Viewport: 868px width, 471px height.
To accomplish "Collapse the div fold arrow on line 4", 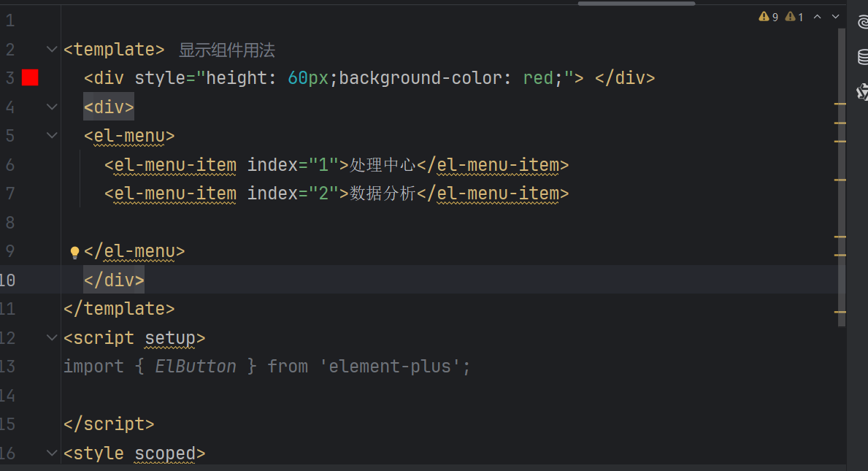I will click(x=52, y=107).
